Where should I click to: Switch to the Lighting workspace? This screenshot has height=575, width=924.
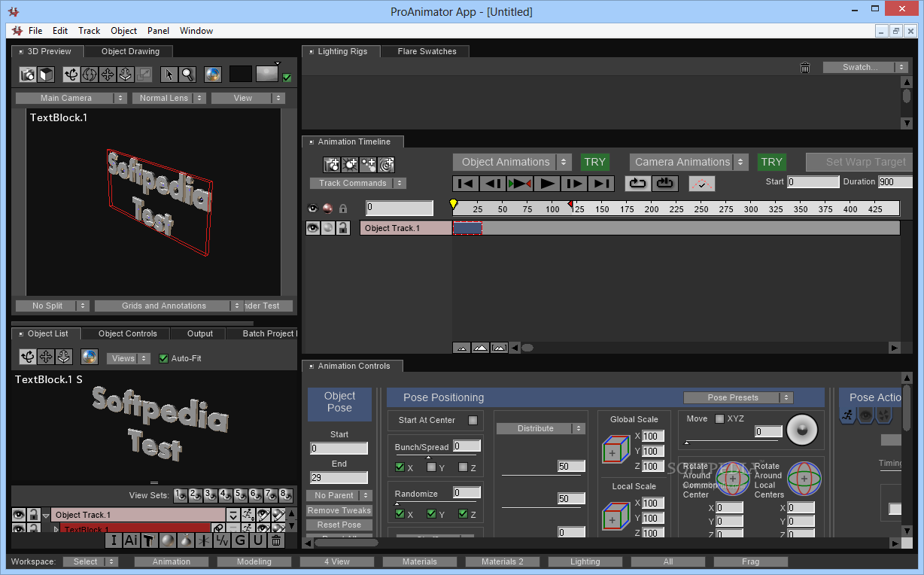click(585, 561)
